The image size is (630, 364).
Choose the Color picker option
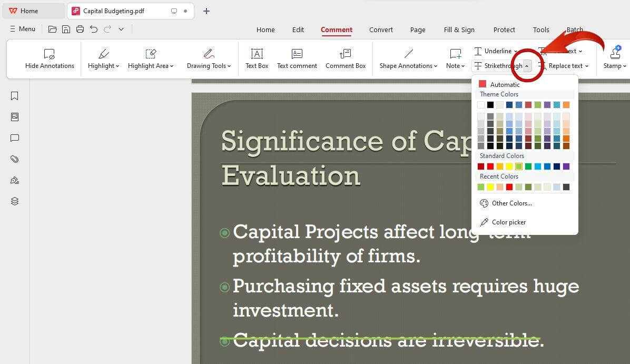tap(508, 222)
